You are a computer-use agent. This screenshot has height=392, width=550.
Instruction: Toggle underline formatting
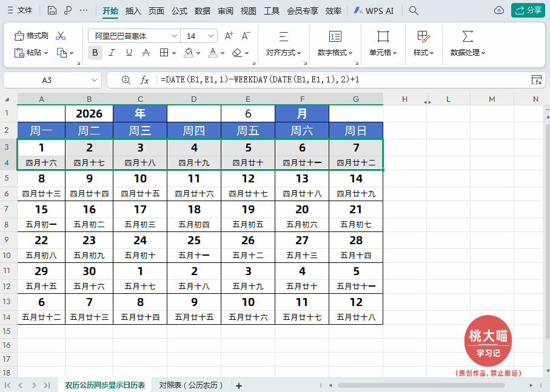click(x=129, y=53)
